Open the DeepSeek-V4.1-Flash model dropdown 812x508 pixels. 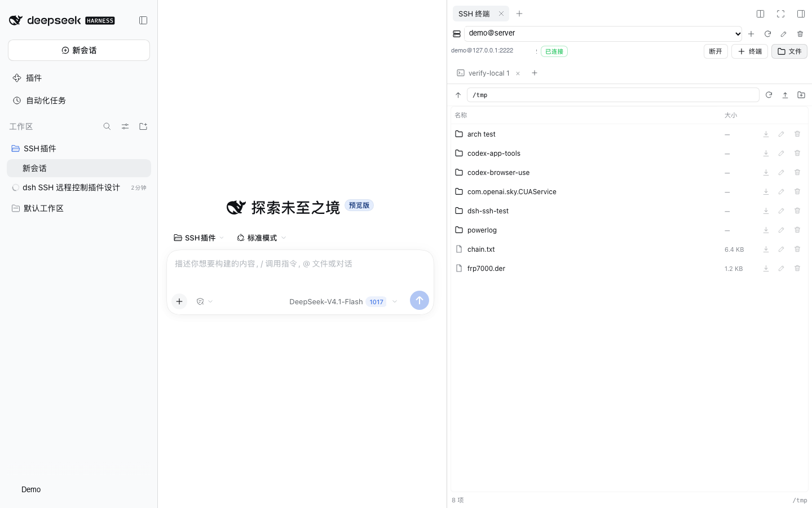click(343, 301)
